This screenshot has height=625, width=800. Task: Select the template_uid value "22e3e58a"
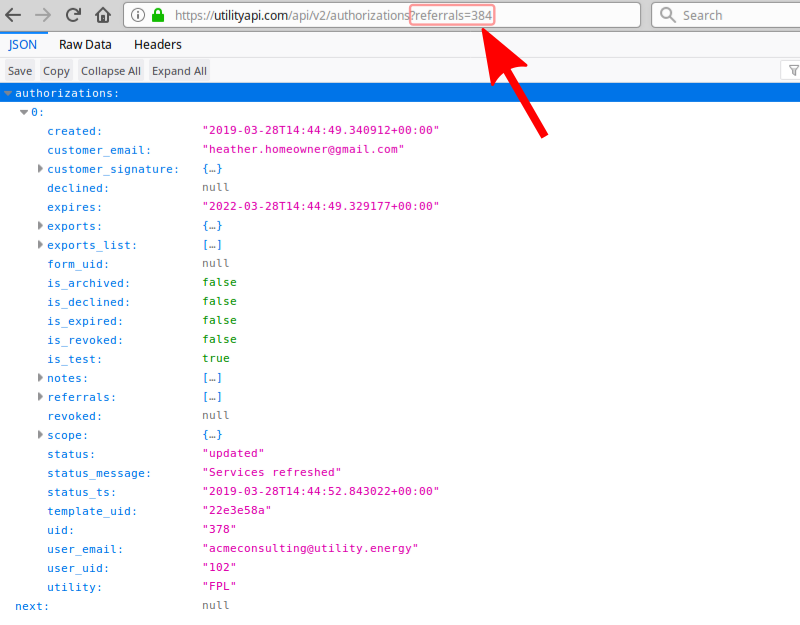point(237,510)
